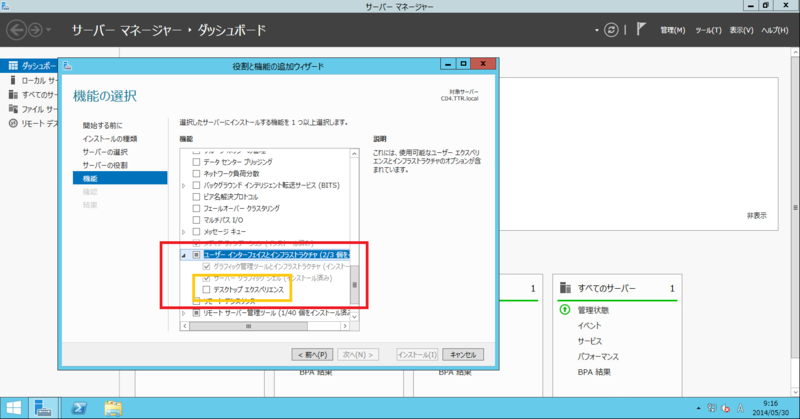Click the すべてのサーバー sidebar icon

coord(13,94)
